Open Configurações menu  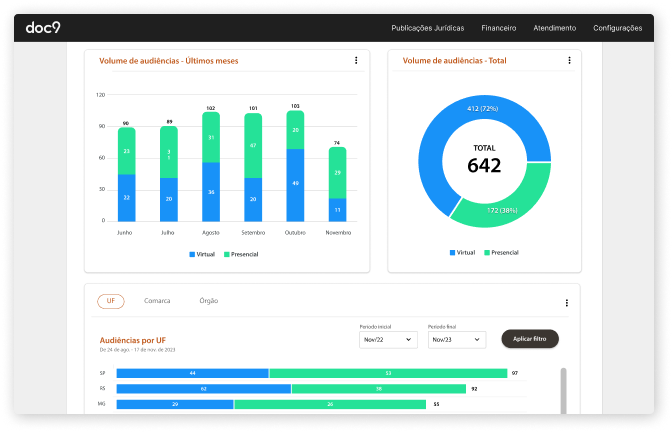618,28
